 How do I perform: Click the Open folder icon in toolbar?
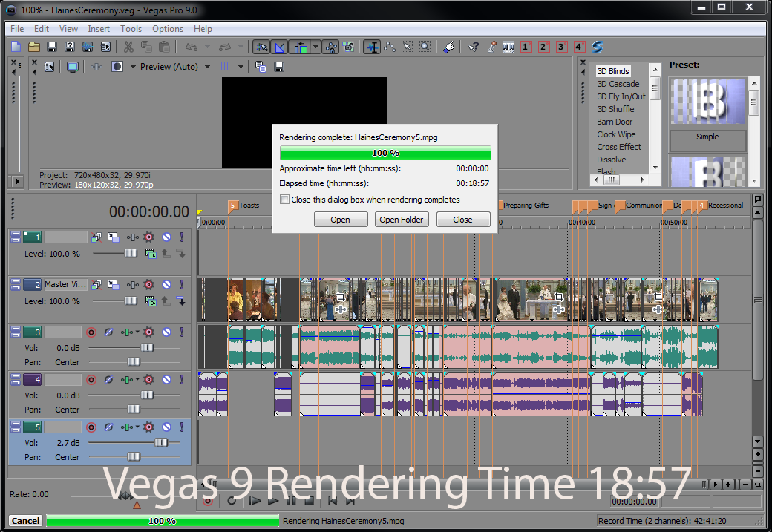pyautogui.click(x=34, y=47)
